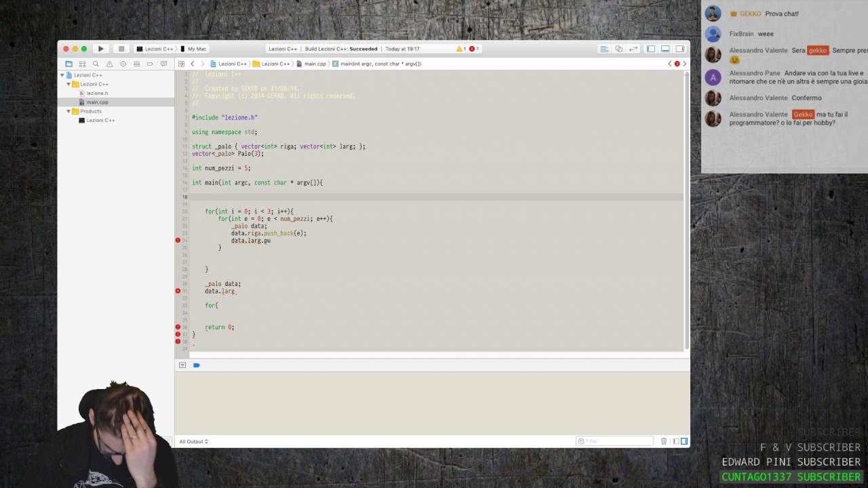Jump to next issue arrow
This screenshot has height=488, width=868.
(684, 64)
